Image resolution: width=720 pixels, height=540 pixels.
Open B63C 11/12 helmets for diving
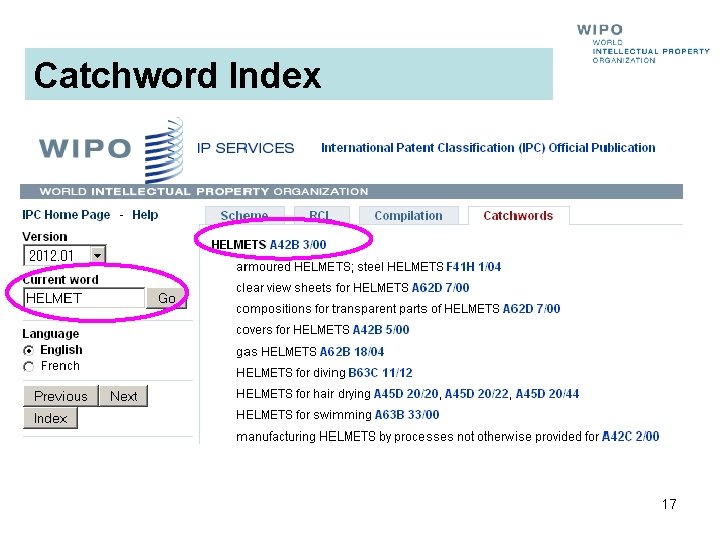[x=380, y=372]
